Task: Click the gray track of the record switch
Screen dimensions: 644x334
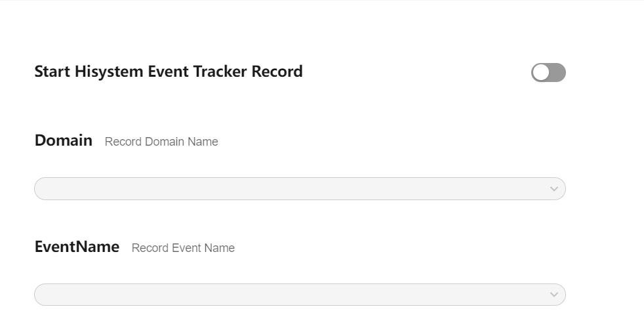Action: tap(557, 73)
